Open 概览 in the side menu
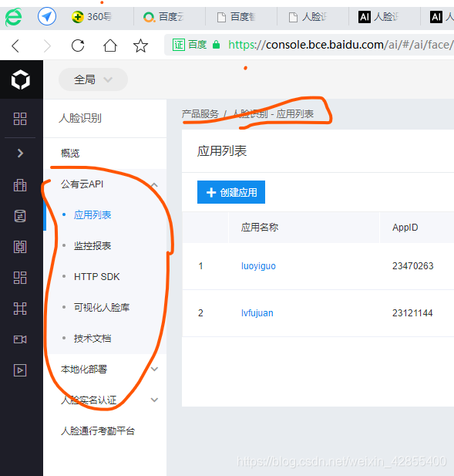Screen dimensions: 454x476 coord(70,153)
